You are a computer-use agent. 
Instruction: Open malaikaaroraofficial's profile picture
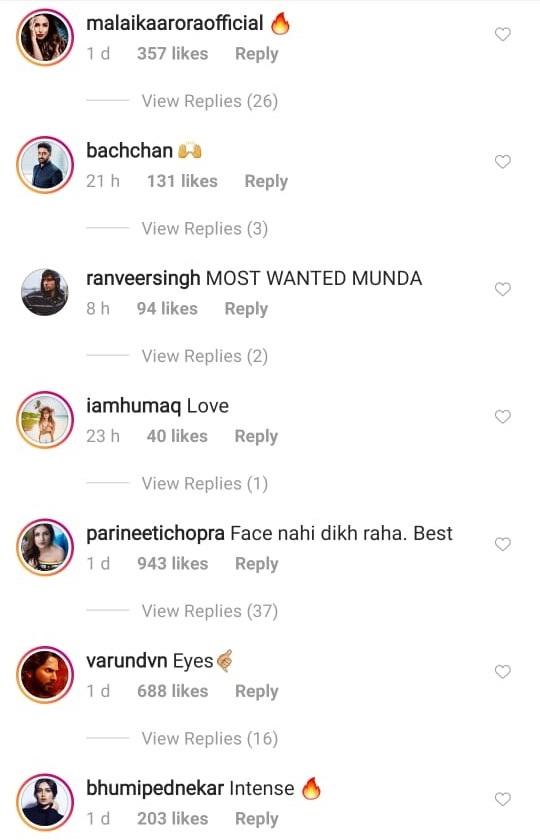tap(45, 37)
